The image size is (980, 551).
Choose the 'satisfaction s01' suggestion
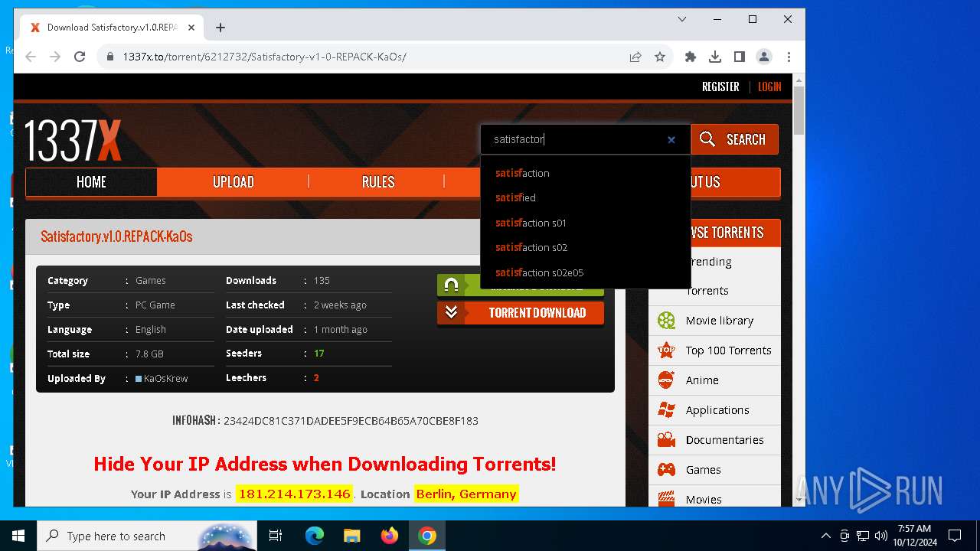click(531, 223)
